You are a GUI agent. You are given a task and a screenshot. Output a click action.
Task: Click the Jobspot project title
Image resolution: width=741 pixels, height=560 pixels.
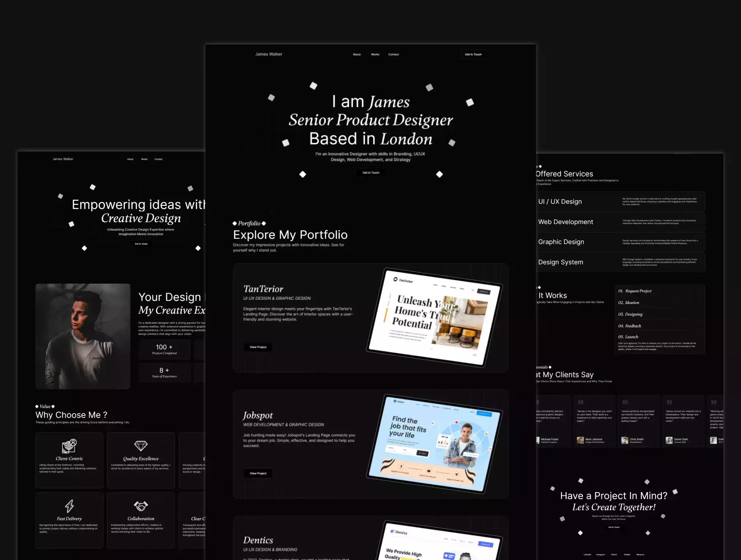click(x=258, y=415)
